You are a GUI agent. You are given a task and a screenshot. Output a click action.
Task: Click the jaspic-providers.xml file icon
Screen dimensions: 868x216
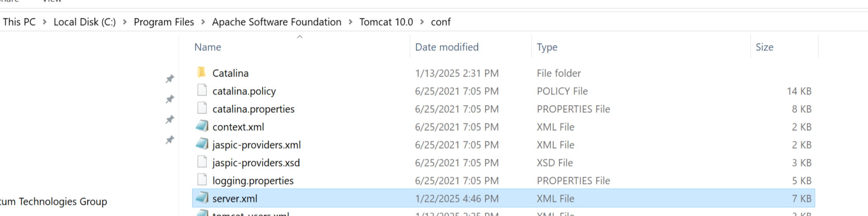point(202,144)
